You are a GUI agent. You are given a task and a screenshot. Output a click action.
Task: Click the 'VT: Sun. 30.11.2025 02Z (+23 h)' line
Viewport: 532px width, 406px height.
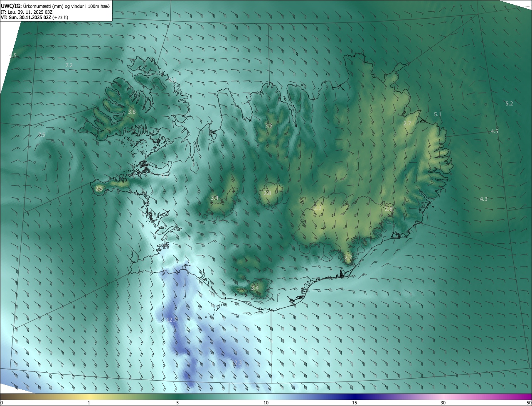(x=34, y=17)
